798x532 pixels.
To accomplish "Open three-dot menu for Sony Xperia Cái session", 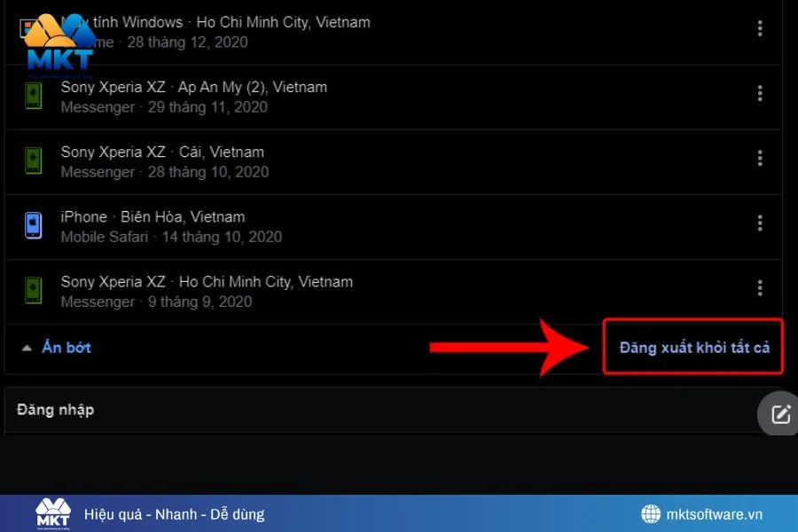I will [760, 159].
